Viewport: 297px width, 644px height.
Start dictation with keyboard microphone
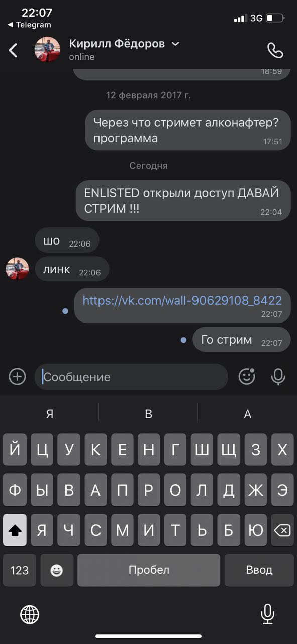tap(268, 614)
